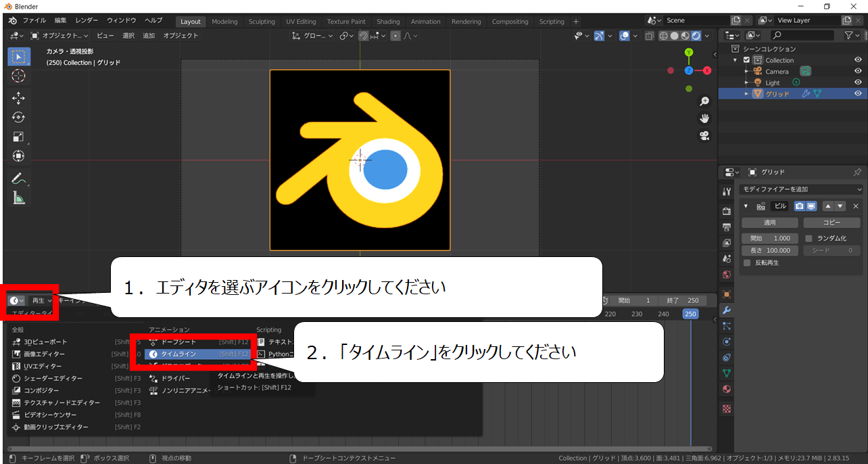Open Texture properties tab
The image size is (868, 464).
point(727,409)
